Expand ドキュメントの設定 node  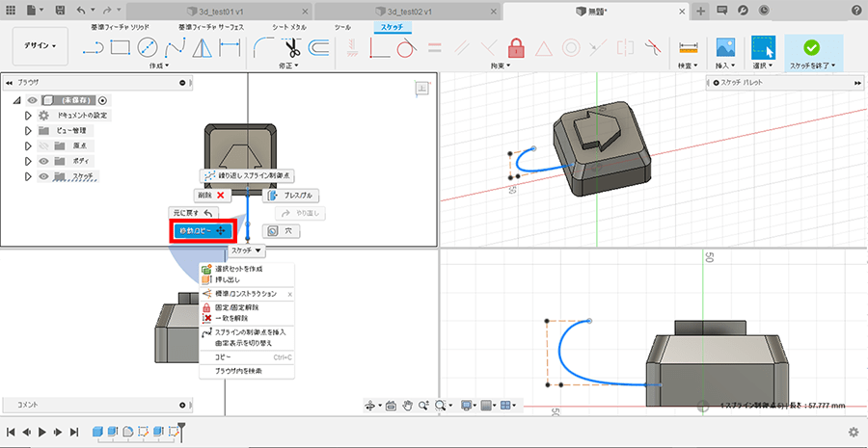click(28, 116)
